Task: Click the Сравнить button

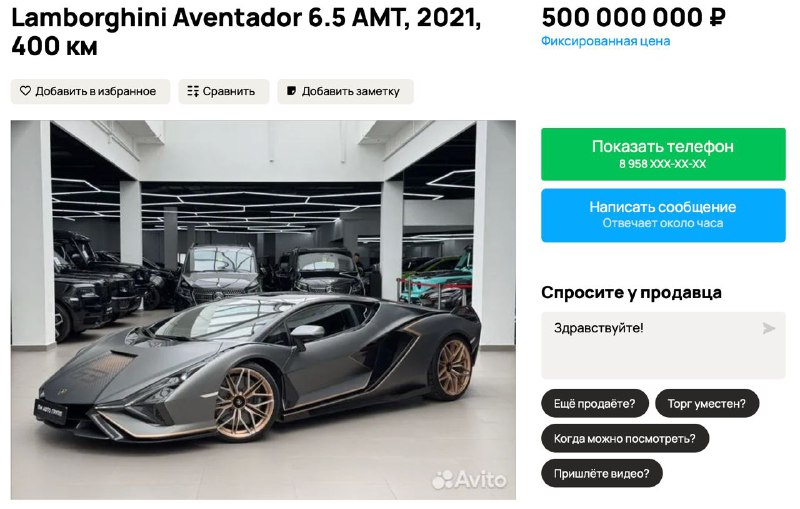Action: coord(223,91)
